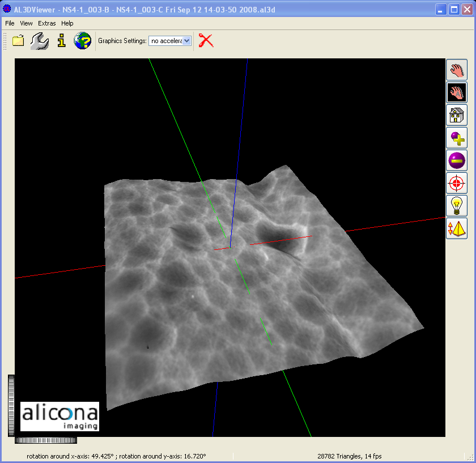The width and height of the screenshot is (476, 463).
Task: Click the red crosshair target icon
Action: pyautogui.click(x=456, y=183)
